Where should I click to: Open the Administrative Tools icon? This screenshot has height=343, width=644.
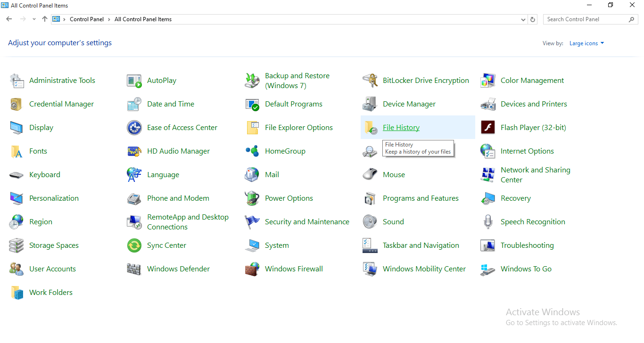point(17,81)
